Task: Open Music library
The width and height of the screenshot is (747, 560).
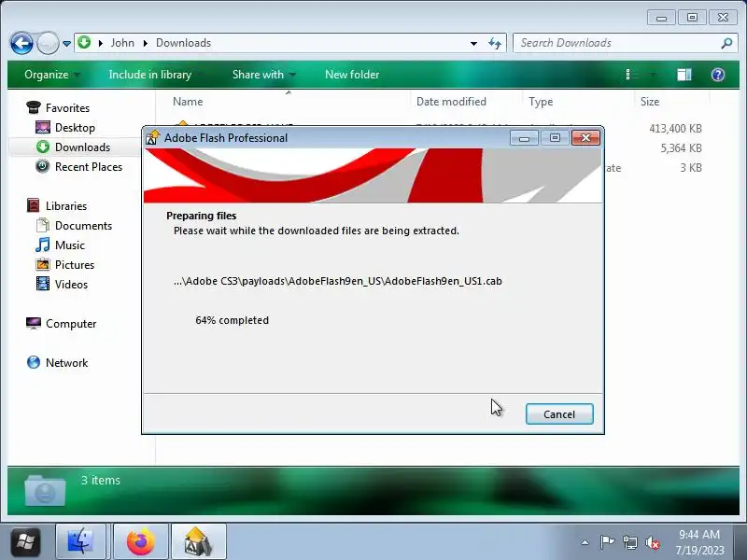Action: [69, 245]
